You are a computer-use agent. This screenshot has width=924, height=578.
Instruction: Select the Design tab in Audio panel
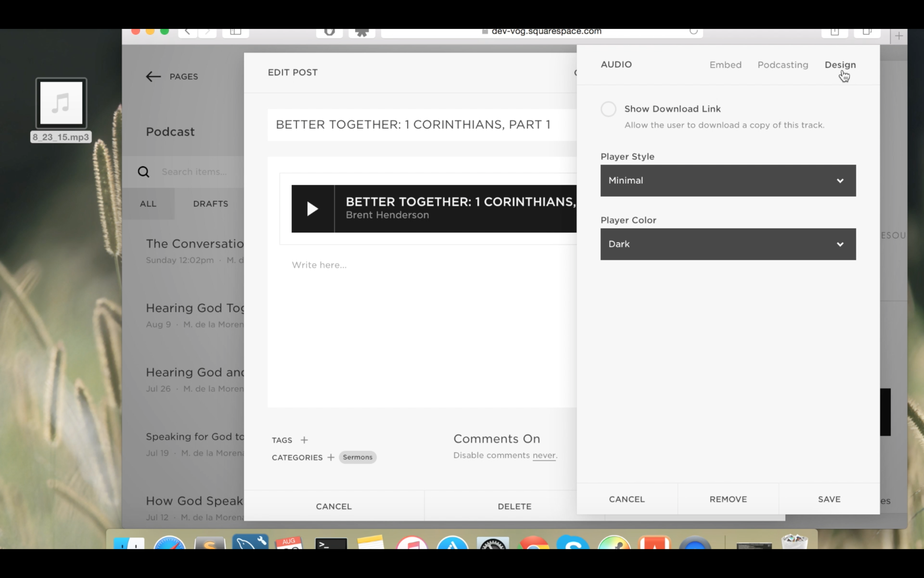point(840,65)
